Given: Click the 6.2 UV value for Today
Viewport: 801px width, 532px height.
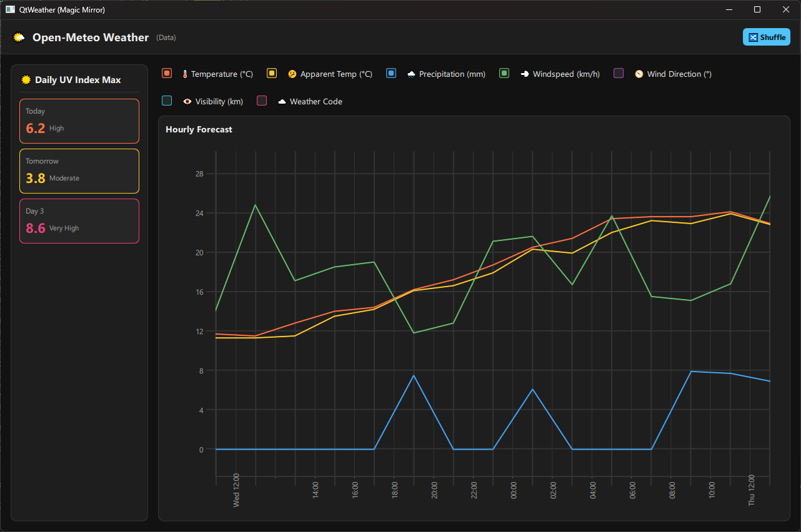Looking at the screenshot, I should (36, 129).
